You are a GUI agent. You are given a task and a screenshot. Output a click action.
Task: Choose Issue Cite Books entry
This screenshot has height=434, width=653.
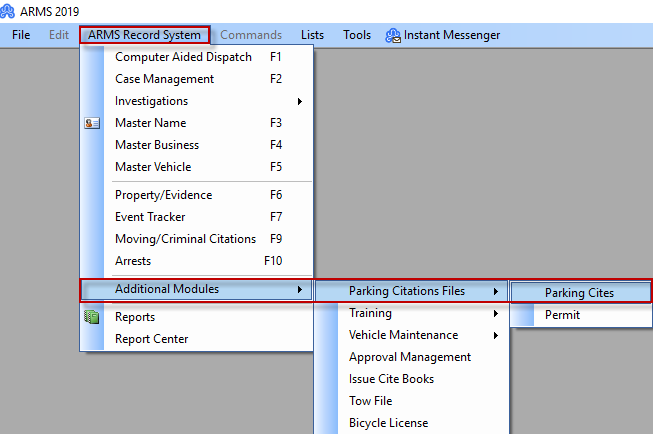[411, 379]
